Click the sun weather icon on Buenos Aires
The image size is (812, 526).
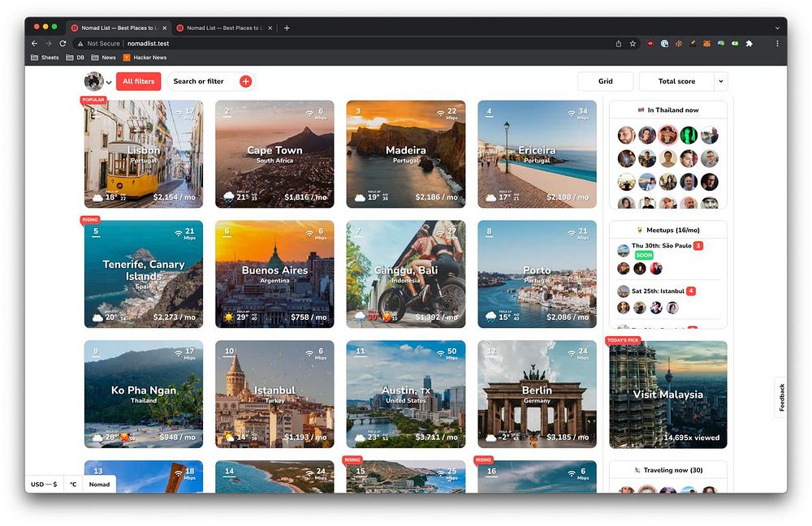pyautogui.click(x=228, y=317)
